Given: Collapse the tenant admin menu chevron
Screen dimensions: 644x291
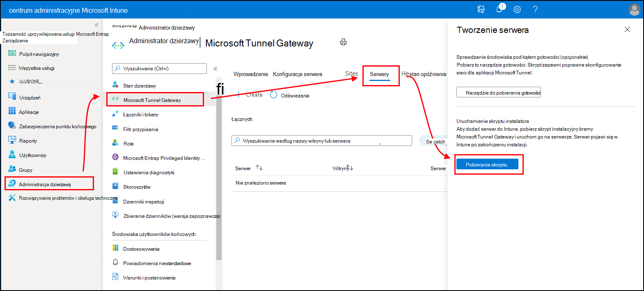Looking at the screenshot, I should click(215, 69).
